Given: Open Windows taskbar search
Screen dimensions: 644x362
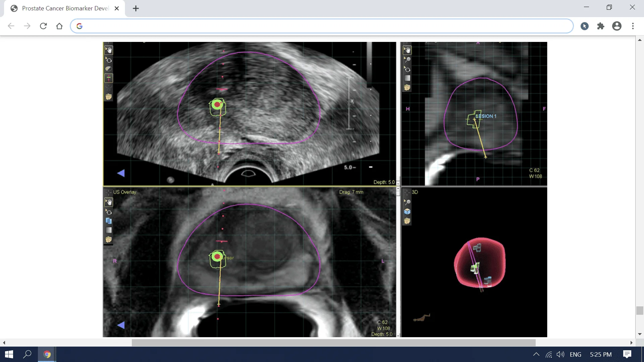Looking at the screenshot, I should (27, 354).
